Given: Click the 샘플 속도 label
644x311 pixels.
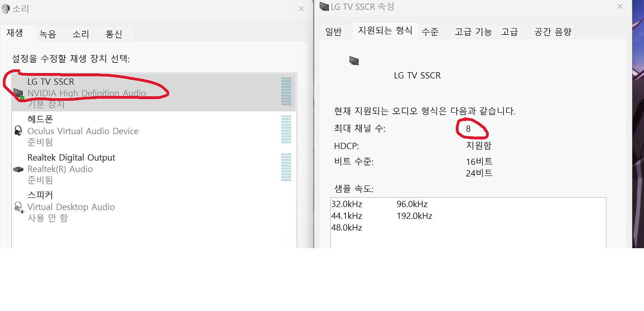Looking at the screenshot, I should 354,189.
